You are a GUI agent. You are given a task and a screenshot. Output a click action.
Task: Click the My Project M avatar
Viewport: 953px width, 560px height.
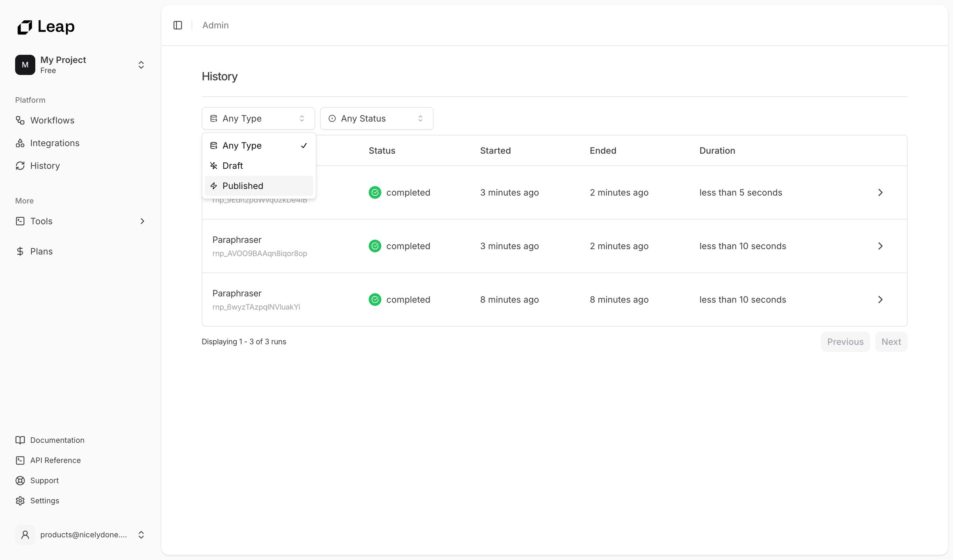click(25, 65)
